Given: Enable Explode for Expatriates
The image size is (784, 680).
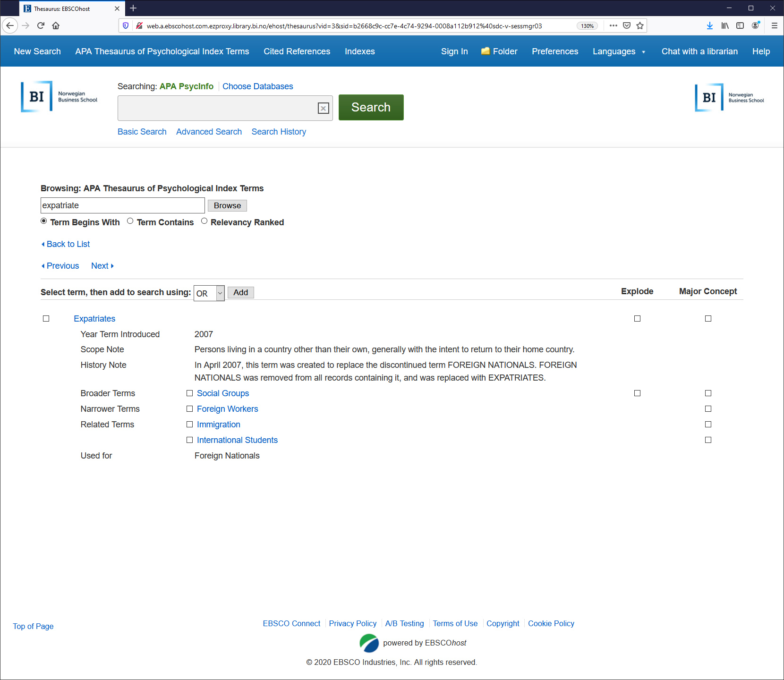Looking at the screenshot, I should click(x=637, y=319).
